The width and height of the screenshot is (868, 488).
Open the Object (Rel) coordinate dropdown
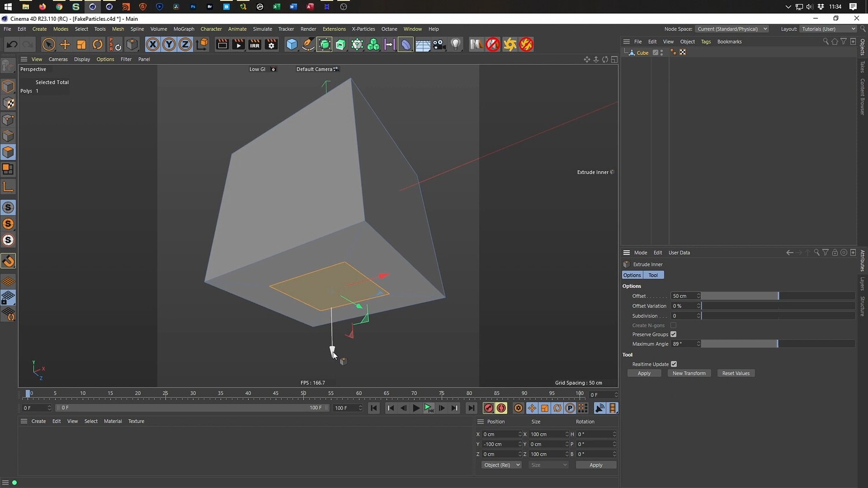pyautogui.click(x=501, y=465)
